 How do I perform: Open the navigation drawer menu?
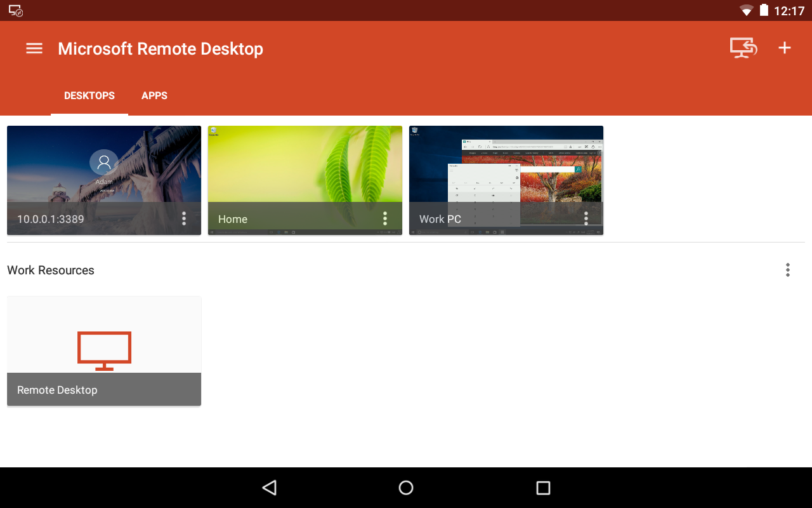(x=34, y=48)
